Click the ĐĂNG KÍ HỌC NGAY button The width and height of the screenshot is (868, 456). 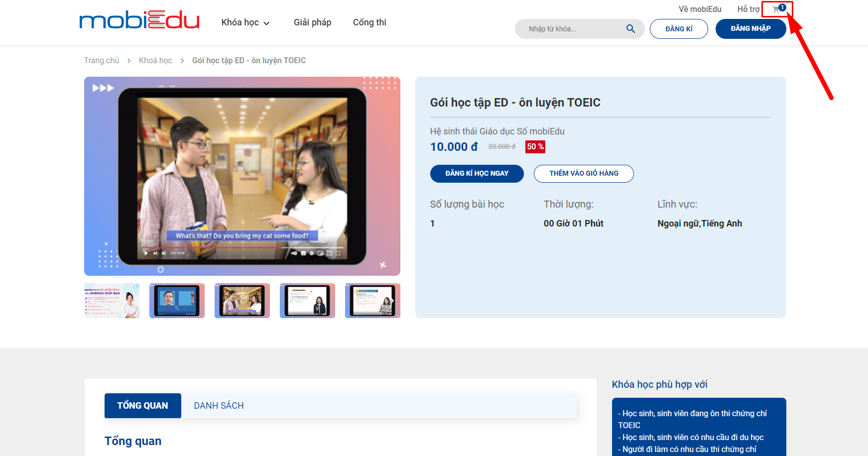tap(477, 173)
